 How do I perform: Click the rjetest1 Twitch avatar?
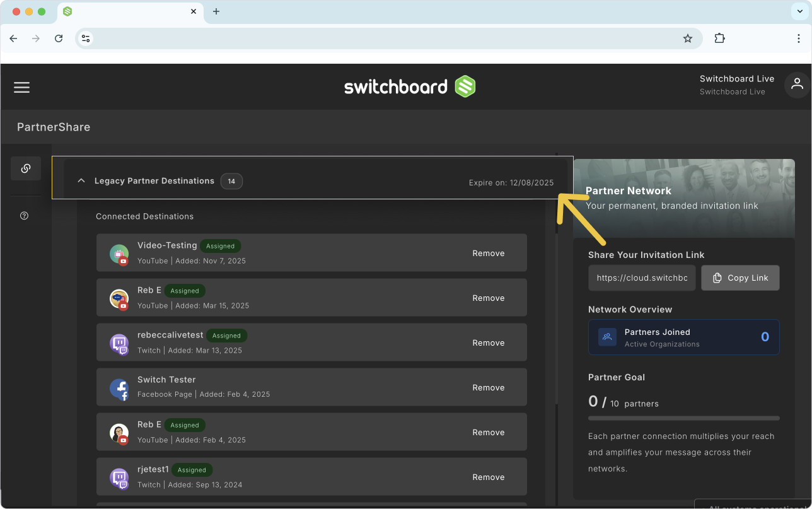click(119, 478)
